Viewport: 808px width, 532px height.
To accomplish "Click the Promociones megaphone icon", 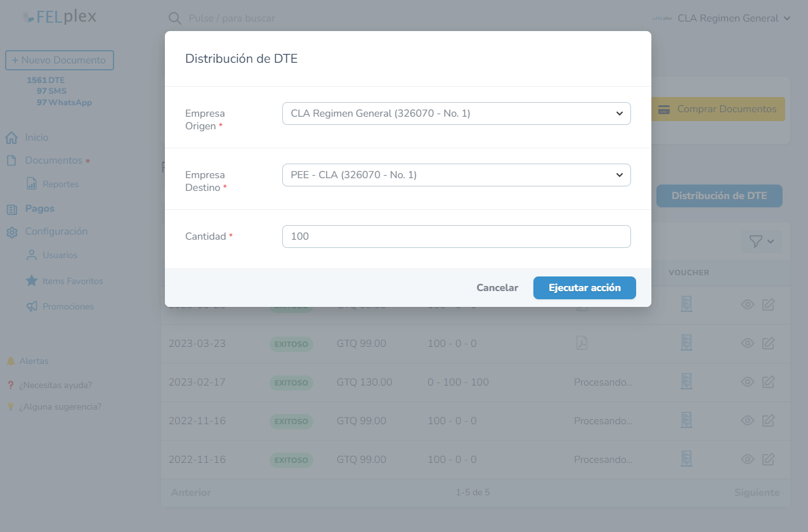I will (30, 306).
